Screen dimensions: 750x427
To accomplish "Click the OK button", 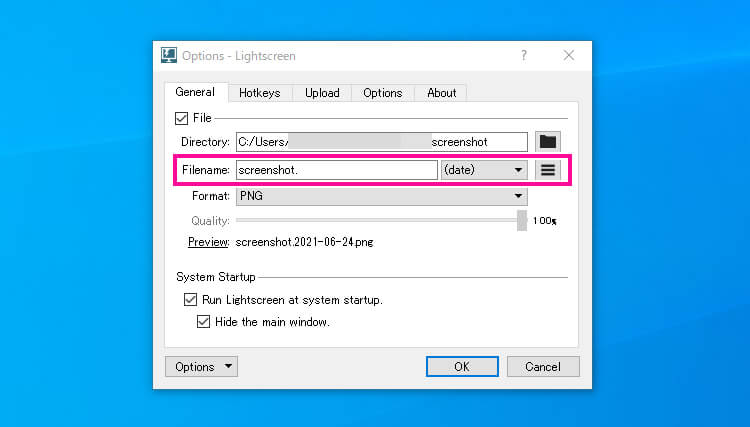I will click(461, 367).
